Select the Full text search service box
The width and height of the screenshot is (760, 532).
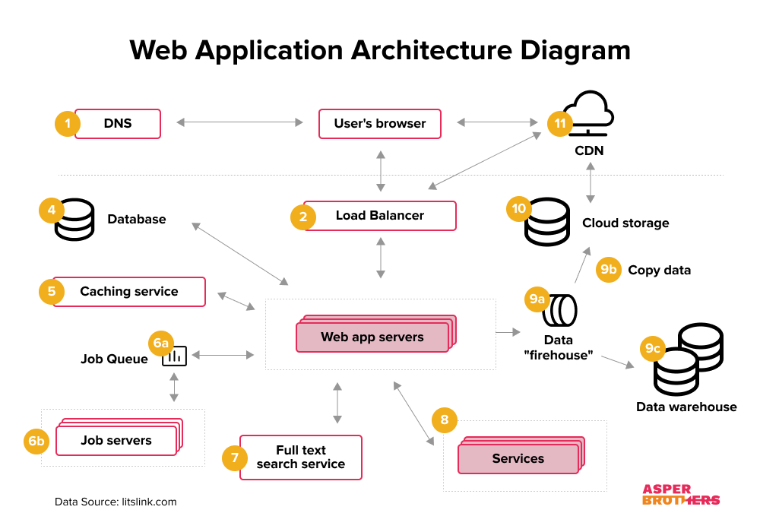(x=301, y=458)
